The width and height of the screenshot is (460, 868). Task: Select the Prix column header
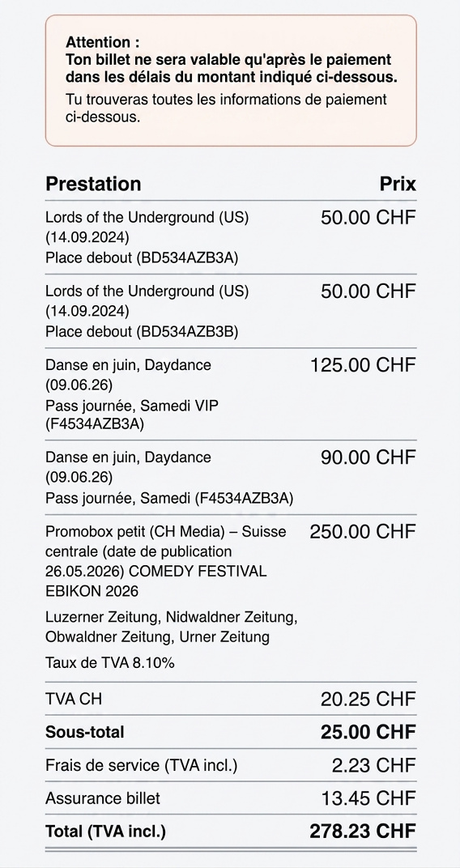point(398,183)
